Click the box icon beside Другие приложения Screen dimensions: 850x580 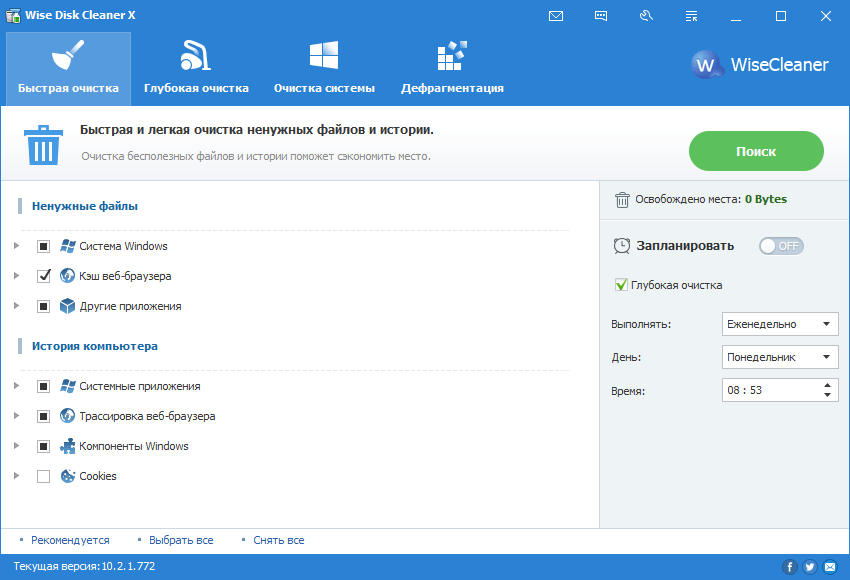click(67, 306)
